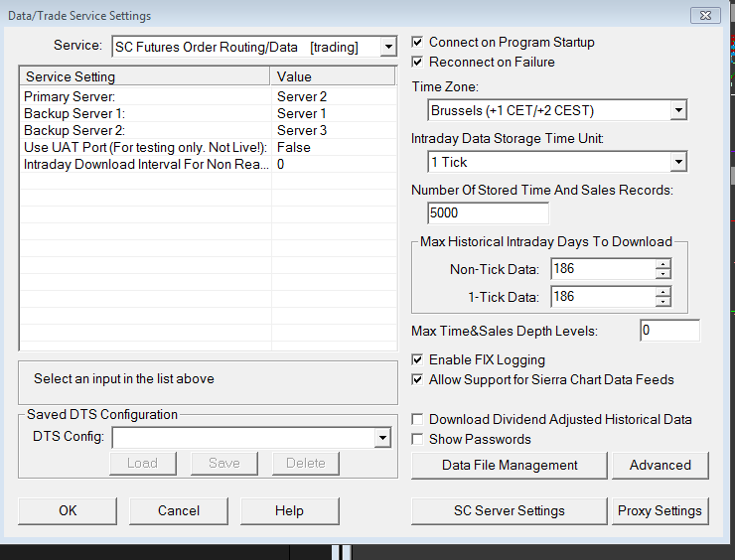The height and width of the screenshot is (560, 735).
Task: Open Proxy Settings
Action: [660, 510]
